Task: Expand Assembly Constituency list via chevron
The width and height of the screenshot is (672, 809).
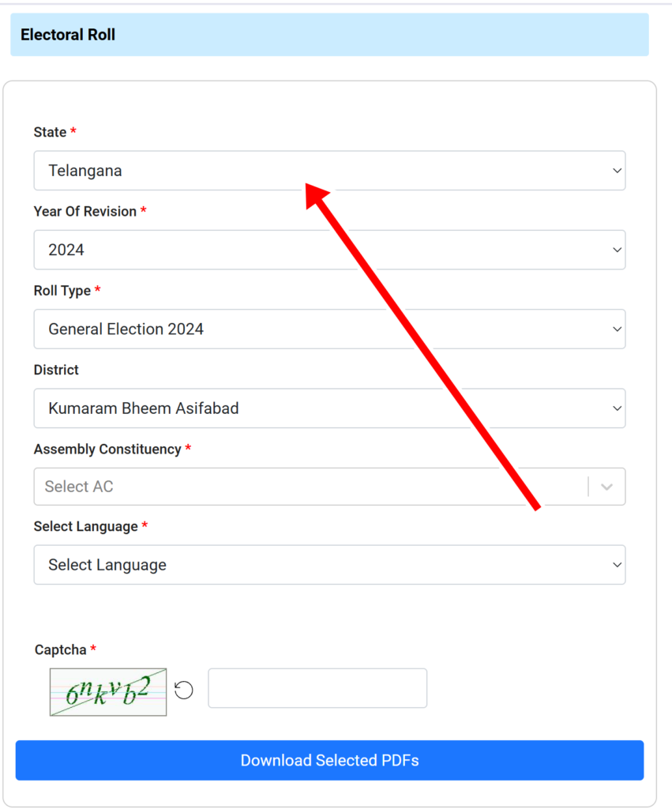Action: [607, 487]
